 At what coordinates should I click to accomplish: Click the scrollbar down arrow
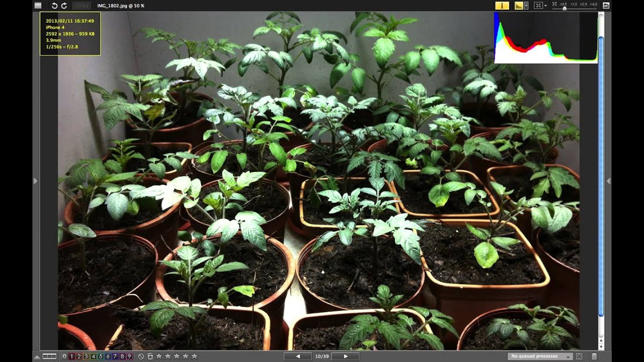click(x=601, y=347)
